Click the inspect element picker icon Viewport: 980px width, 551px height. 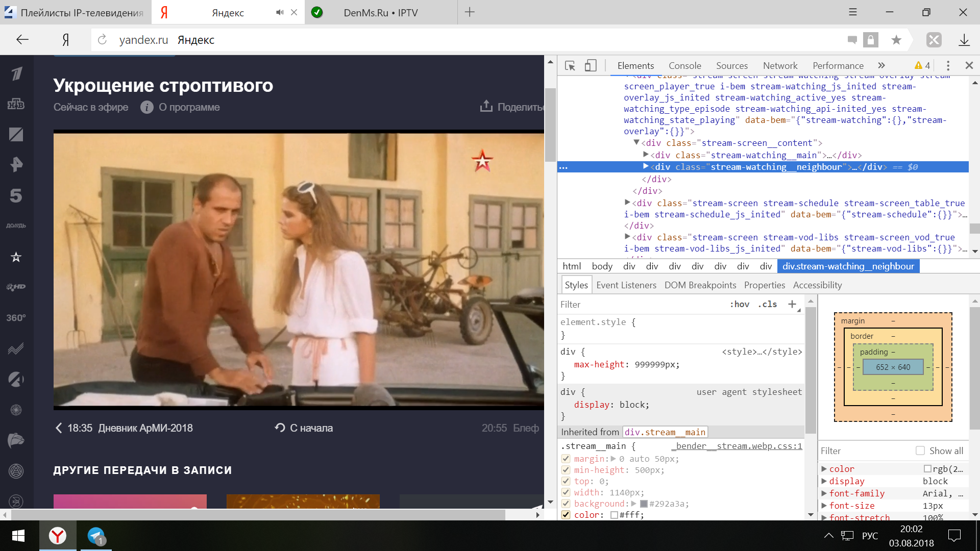[x=570, y=66]
